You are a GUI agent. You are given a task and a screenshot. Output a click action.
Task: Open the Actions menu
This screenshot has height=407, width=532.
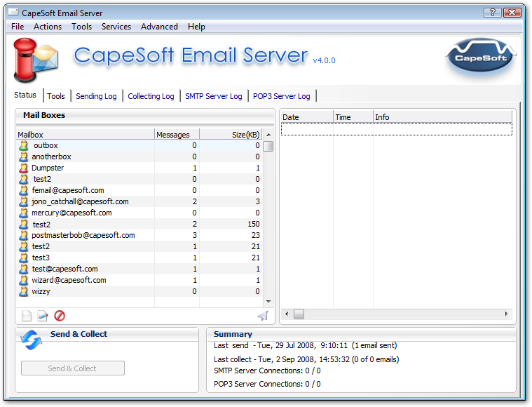pos(48,27)
